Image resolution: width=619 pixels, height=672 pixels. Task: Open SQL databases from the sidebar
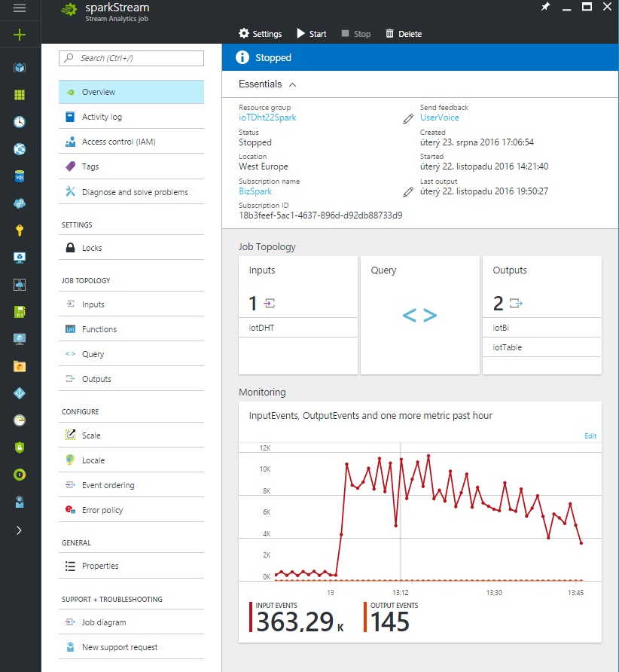coord(20,175)
